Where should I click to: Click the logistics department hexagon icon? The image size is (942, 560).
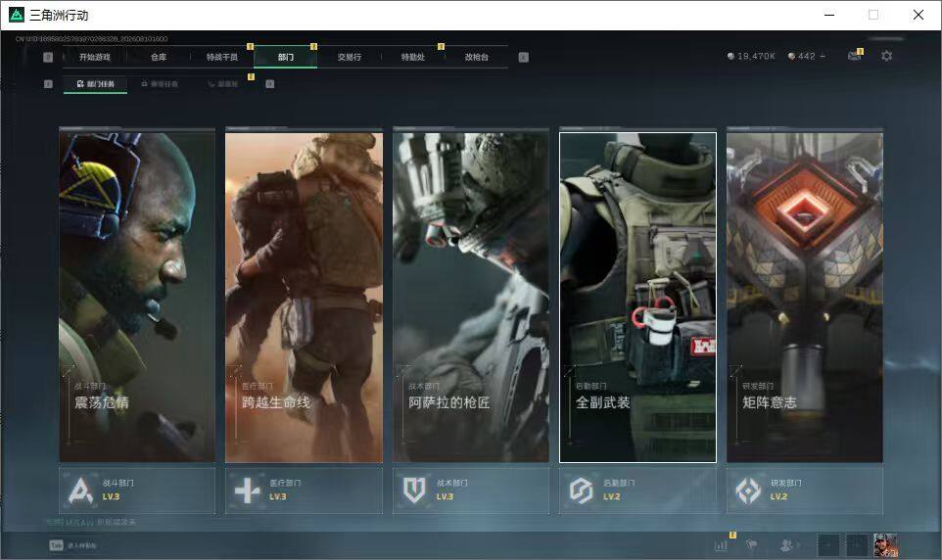click(x=581, y=490)
